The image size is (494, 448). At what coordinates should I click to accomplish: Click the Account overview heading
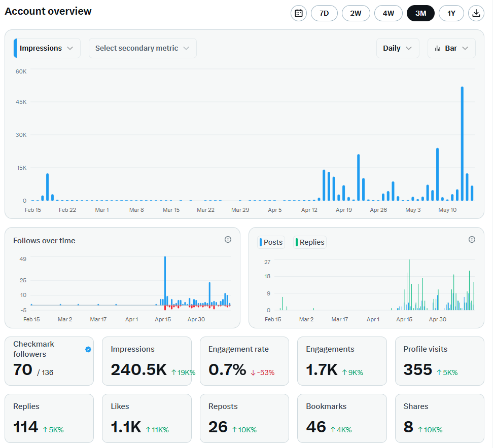point(48,11)
